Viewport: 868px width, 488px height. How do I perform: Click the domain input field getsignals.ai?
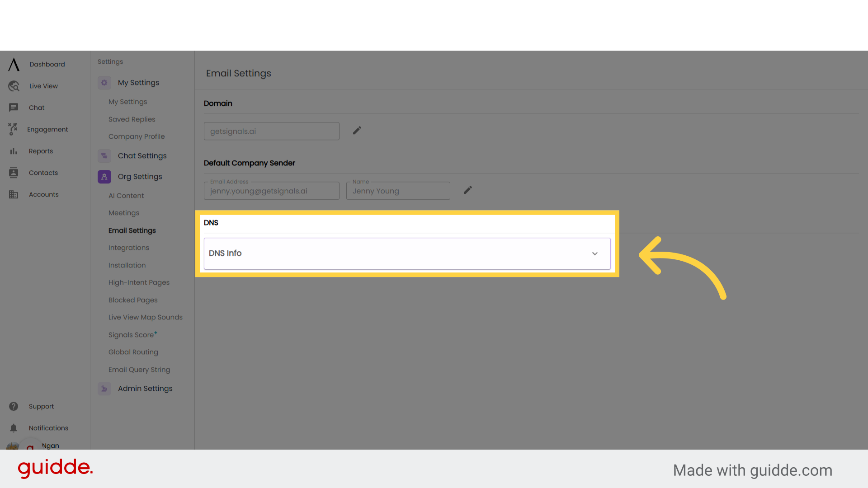272,131
